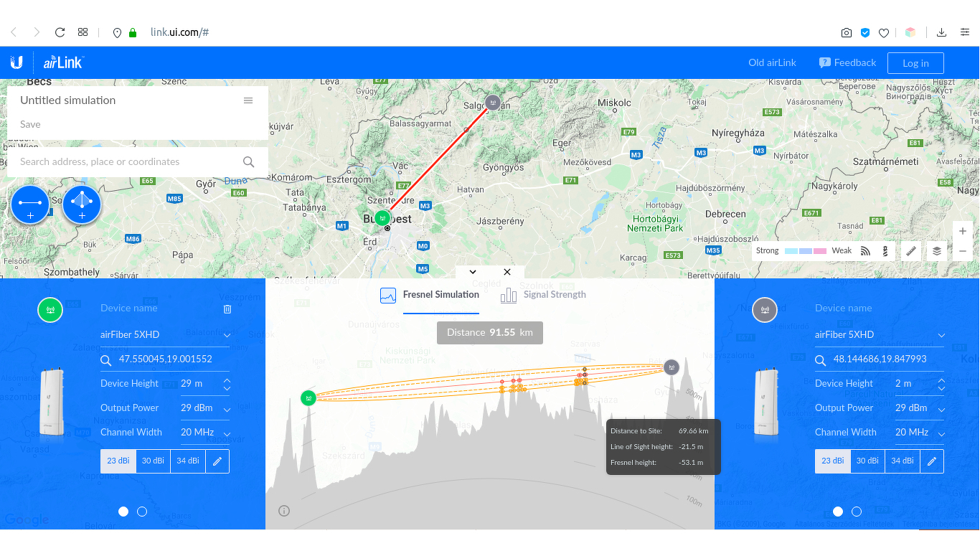Select 30 dBi antenna on left device
This screenshot has height=551, width=980.
[x=153, y=461]
